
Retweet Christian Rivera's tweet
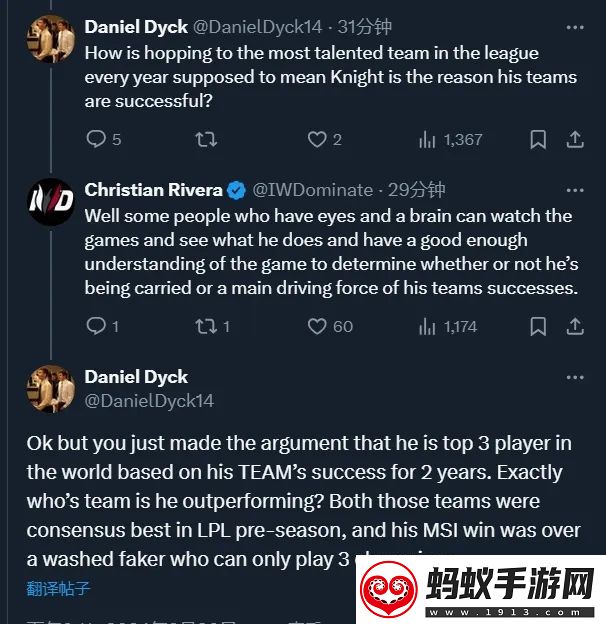click(212, 327)
